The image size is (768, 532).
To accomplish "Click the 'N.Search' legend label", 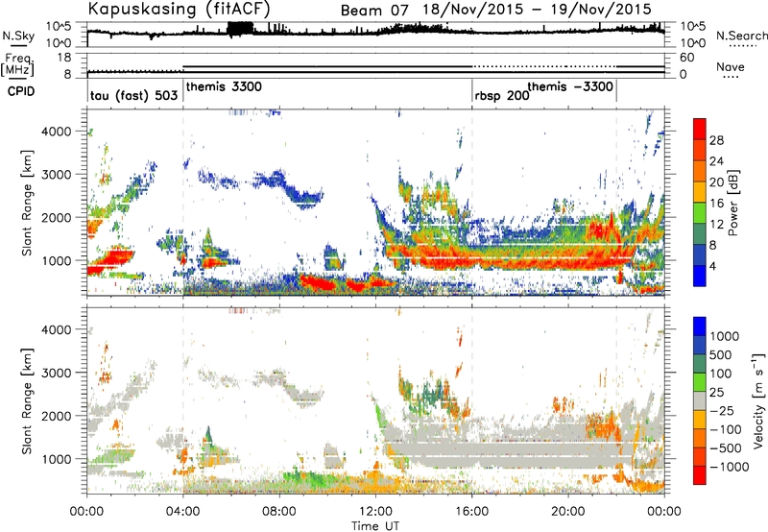I will (741, 36).
